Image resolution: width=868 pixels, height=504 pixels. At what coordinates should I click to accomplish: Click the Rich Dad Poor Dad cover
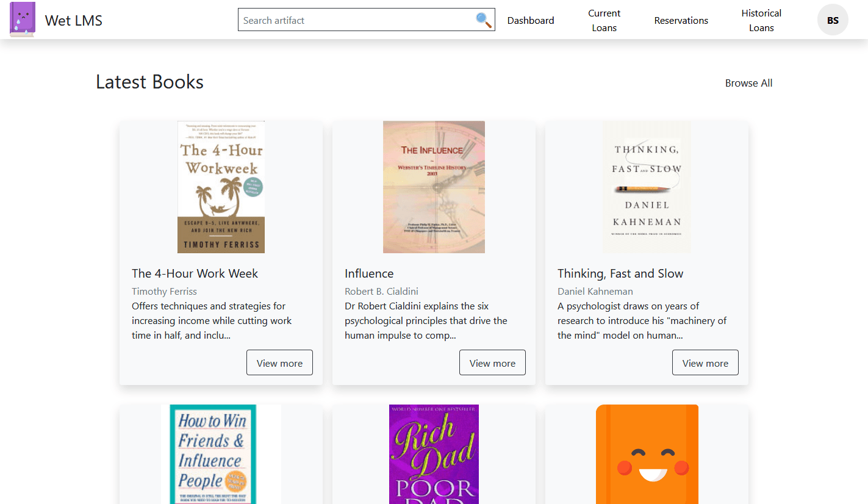434,454
